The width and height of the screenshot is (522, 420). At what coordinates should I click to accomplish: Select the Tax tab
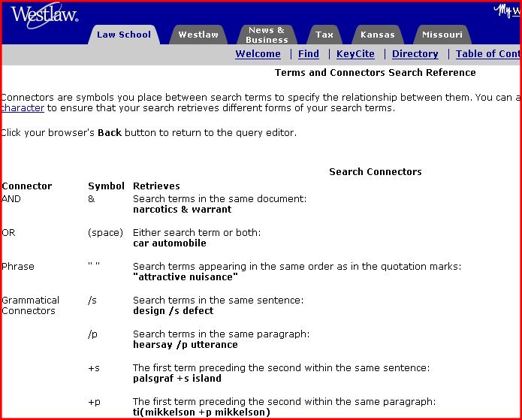point(324,35)
